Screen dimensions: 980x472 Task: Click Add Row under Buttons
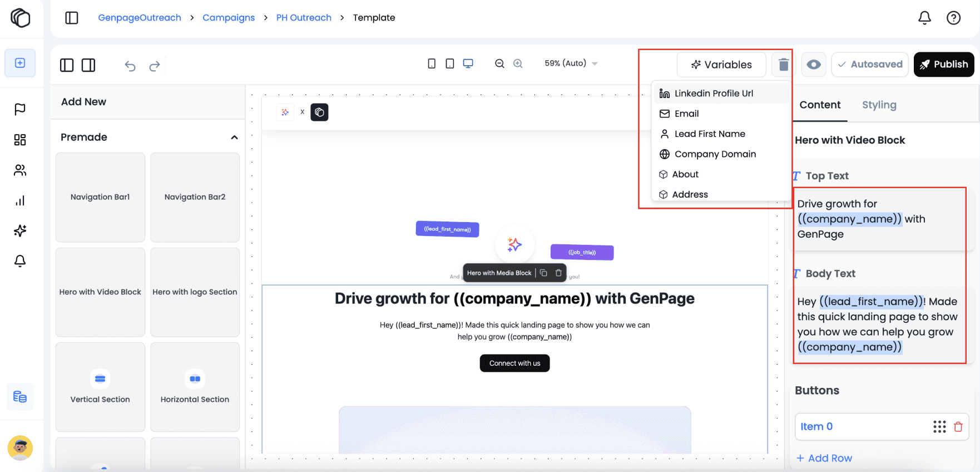(x=824, y=458)
